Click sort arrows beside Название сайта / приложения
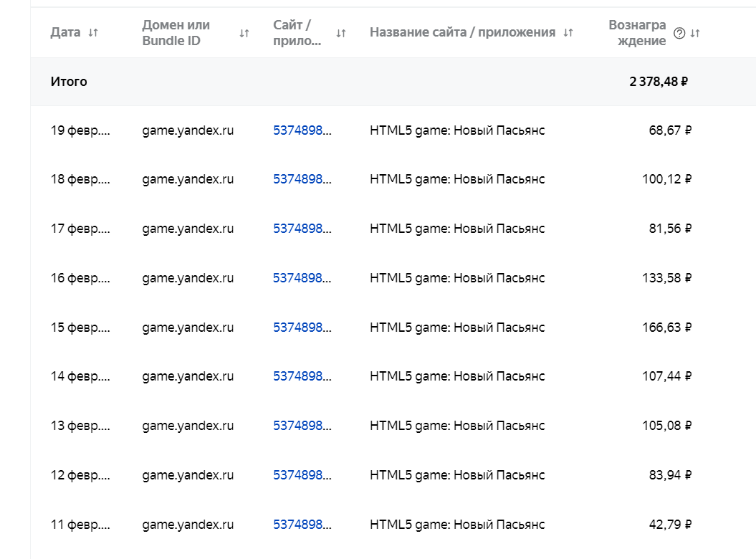 click(568, 33)
